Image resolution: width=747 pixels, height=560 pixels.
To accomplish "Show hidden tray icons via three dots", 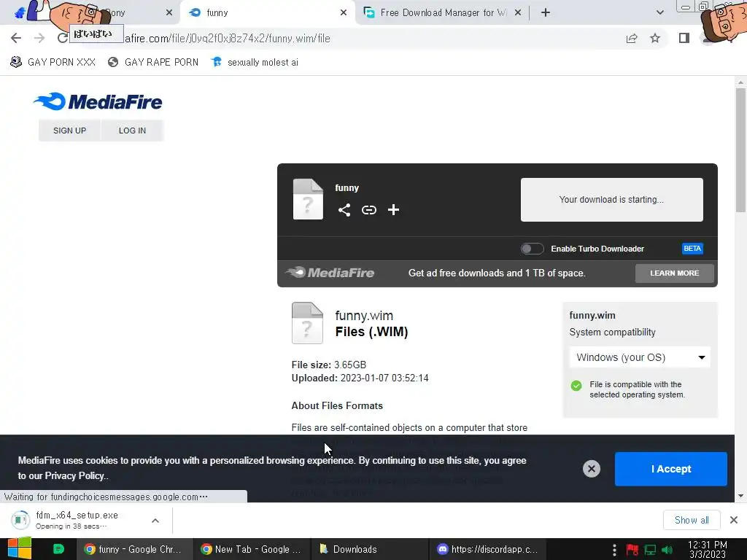I will coord(614,550).
